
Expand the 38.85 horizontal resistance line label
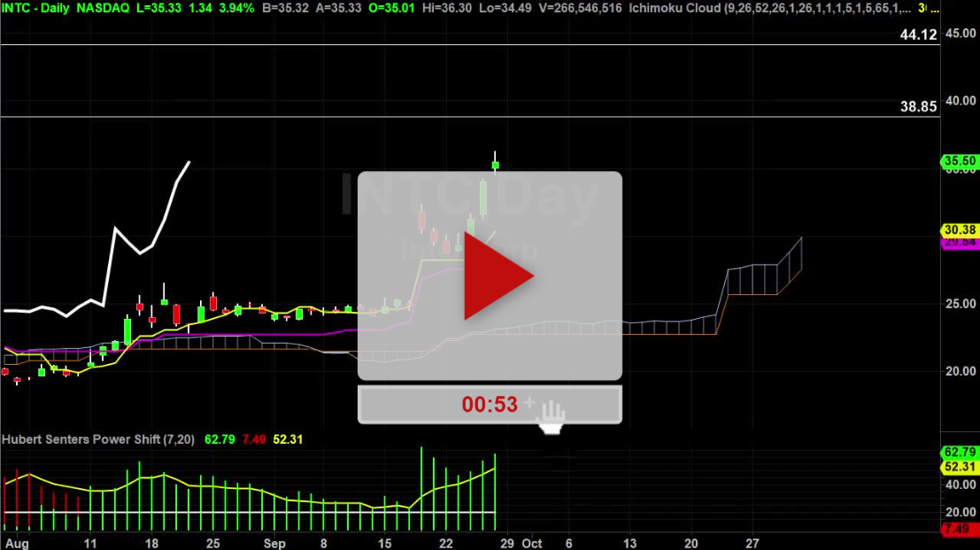921,105
